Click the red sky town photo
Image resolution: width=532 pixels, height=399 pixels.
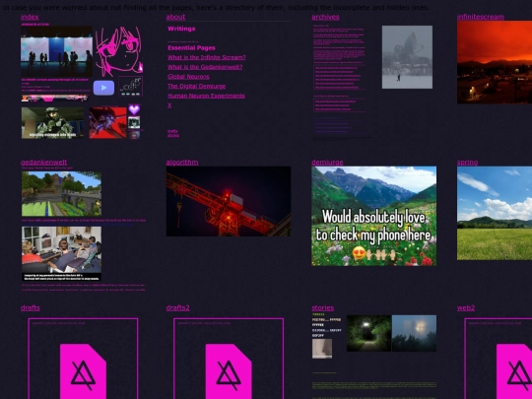click(495, 62)
